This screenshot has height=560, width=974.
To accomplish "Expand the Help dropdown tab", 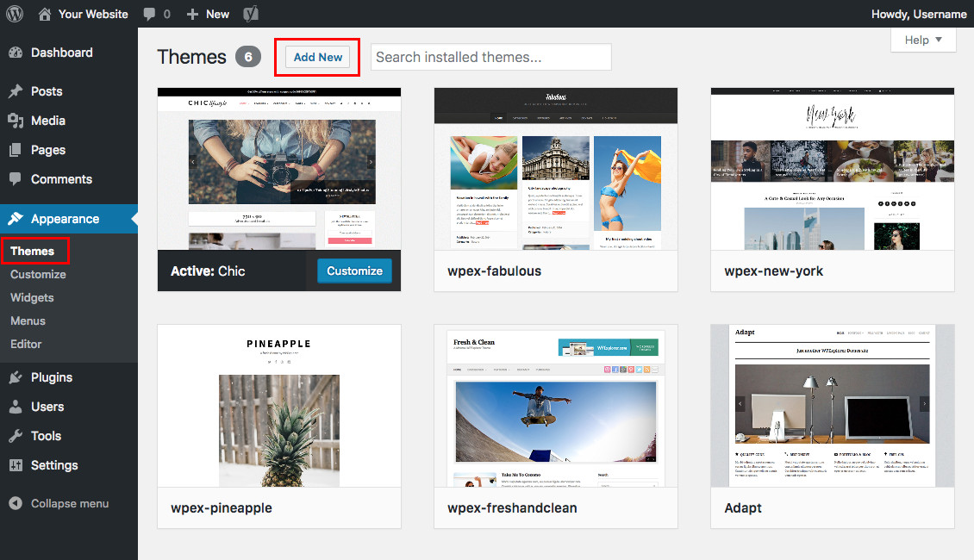I will pyautogui.click(x=923, y=40).
